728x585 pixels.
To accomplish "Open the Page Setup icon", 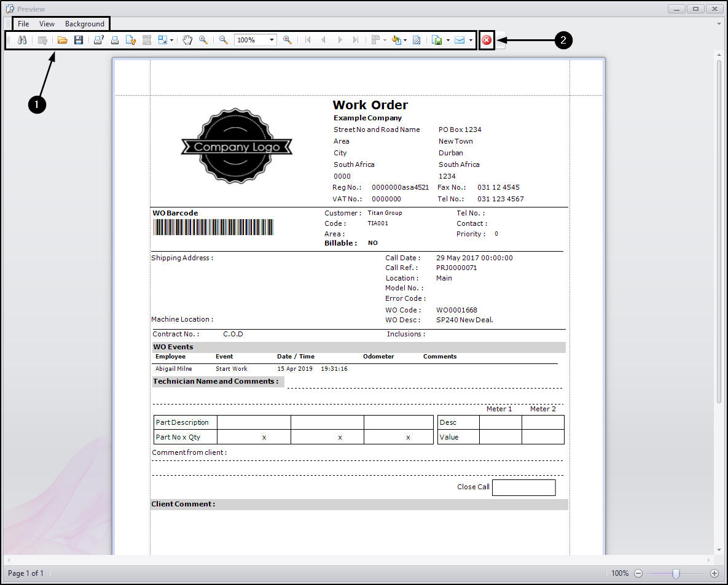I will [x=131, y=40].
